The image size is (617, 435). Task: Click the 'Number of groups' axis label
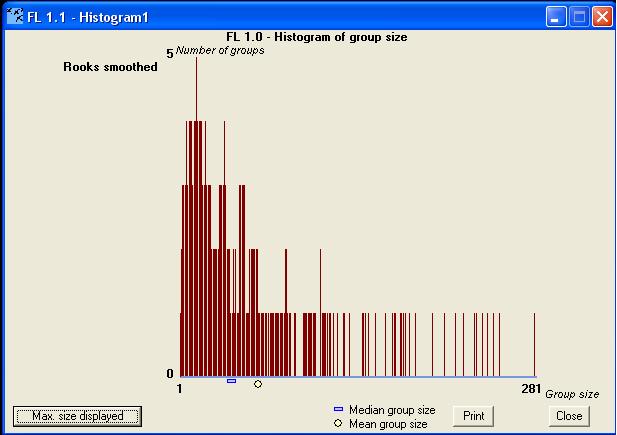pyautogui.click(x=220, y=50)
